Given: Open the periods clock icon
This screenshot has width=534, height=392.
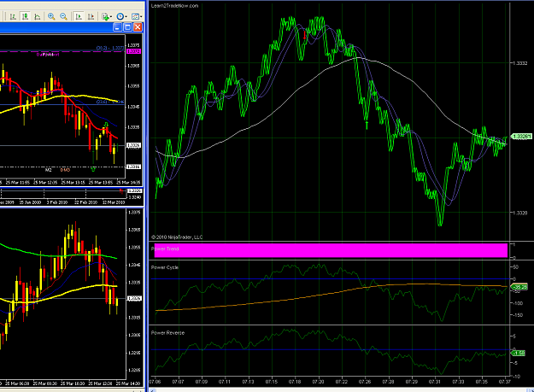Looking at the screenshot, I should coord(120,16).
